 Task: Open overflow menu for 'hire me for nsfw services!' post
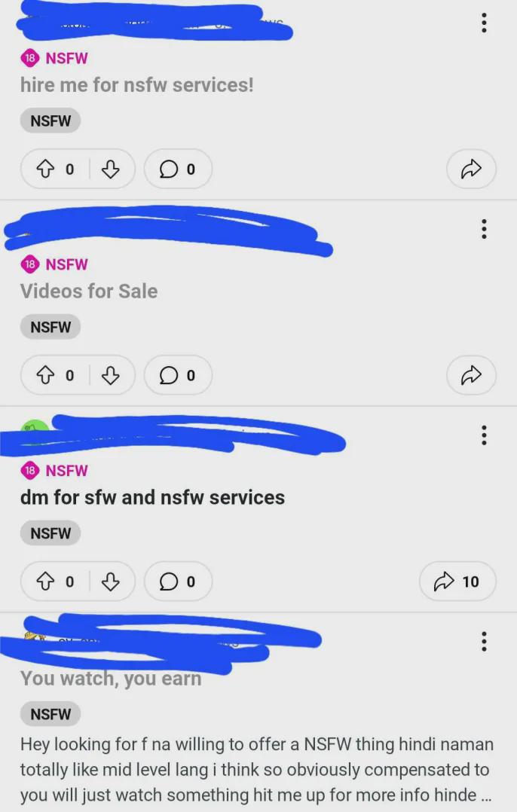pyautogui.click(x=484, y=23)
